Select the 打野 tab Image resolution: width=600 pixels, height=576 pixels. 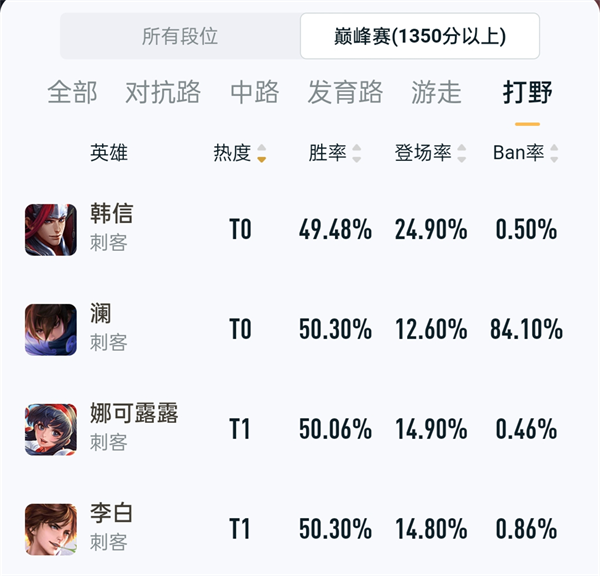tap(527, 92)
